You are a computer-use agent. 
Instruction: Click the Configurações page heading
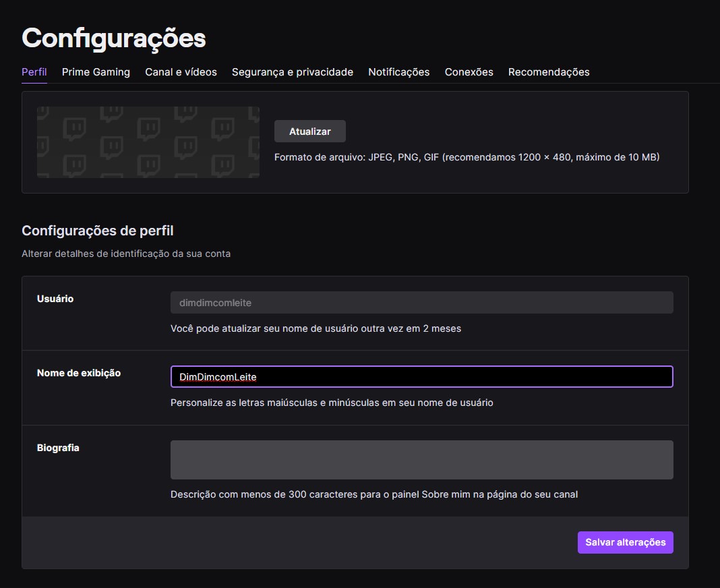coord(114,38)
